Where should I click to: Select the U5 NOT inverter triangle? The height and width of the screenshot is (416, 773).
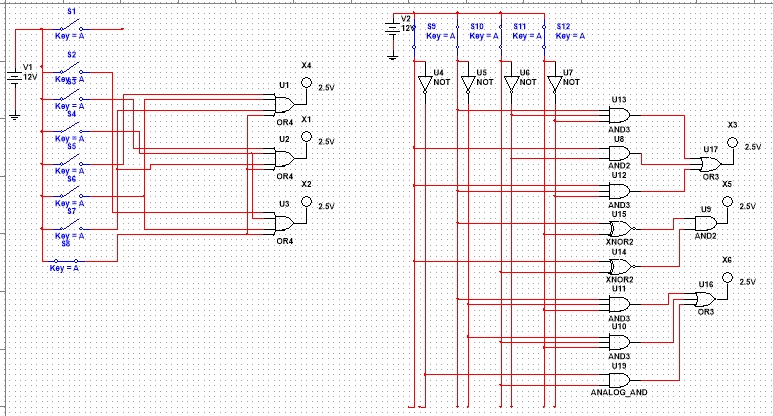(x=468, y=84)
